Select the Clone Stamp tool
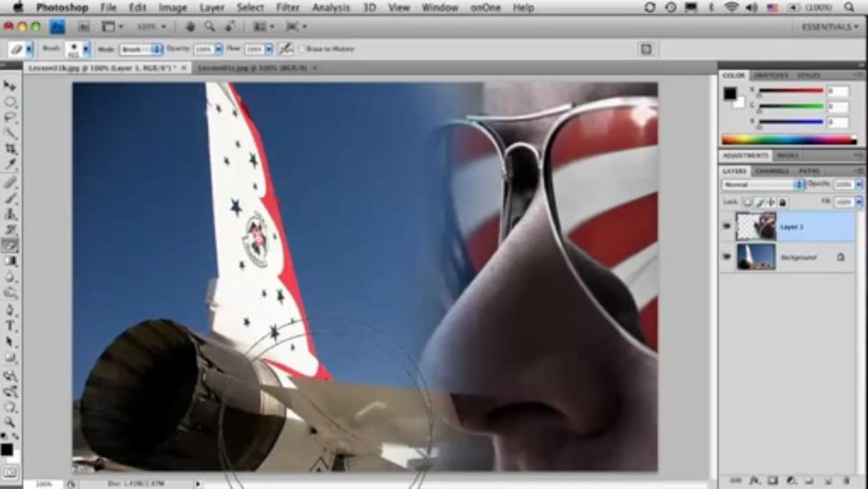Screen dimensions: 868x489 tap(10, 214)
